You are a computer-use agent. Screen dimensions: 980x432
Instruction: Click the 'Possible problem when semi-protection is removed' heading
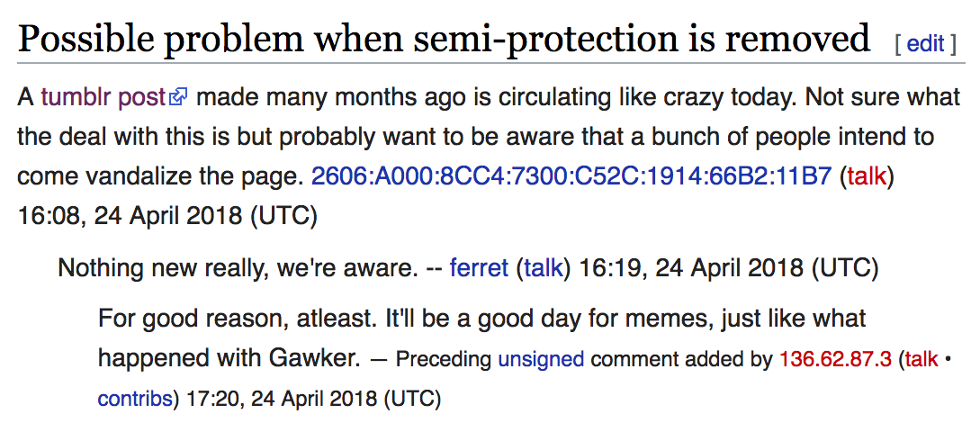(x=444, y=38)
